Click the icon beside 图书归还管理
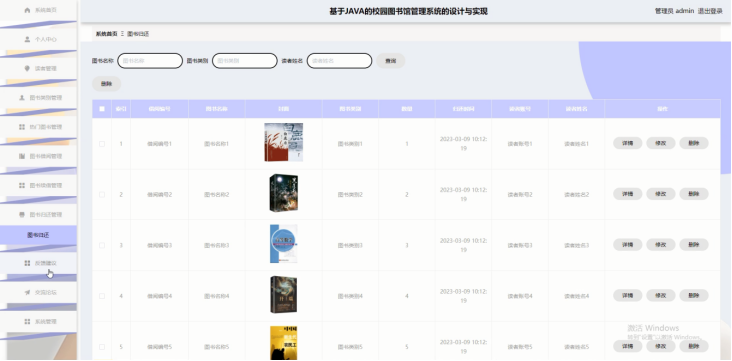 coord(21,214)
